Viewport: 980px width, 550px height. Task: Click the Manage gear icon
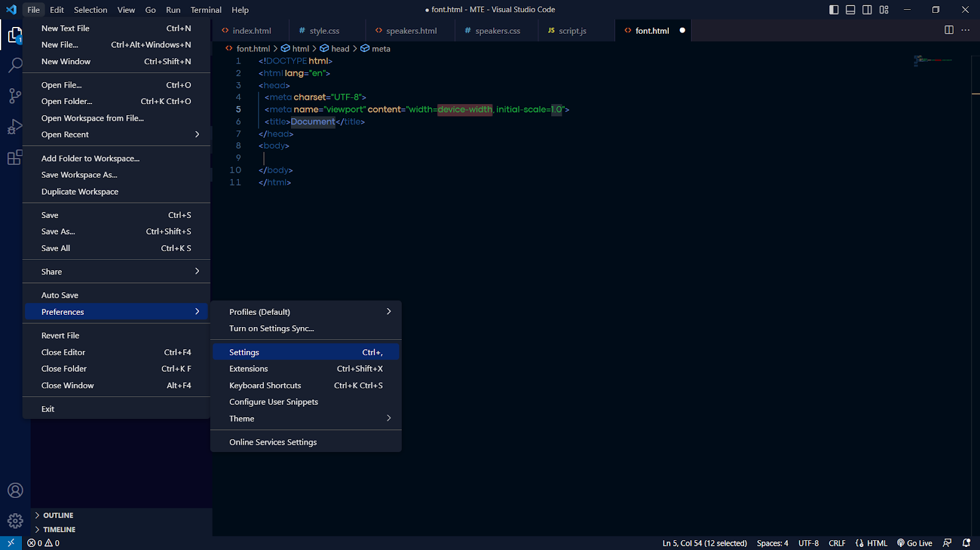tap(15, 521)
